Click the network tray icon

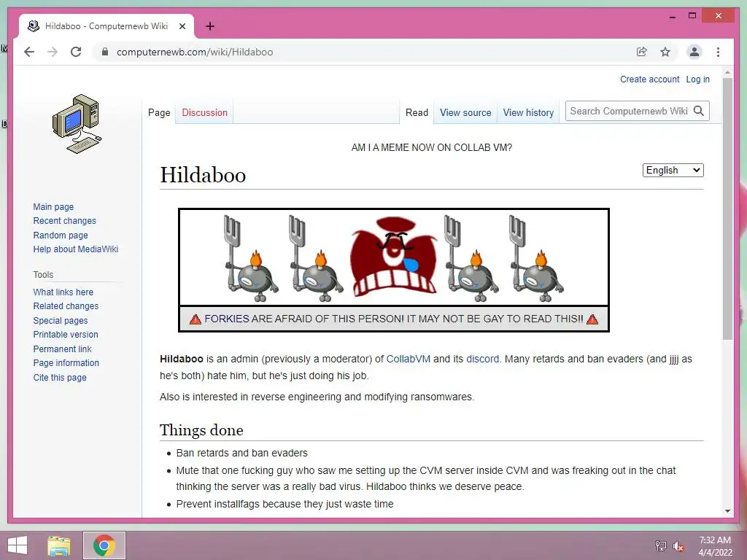click(661, 546)
